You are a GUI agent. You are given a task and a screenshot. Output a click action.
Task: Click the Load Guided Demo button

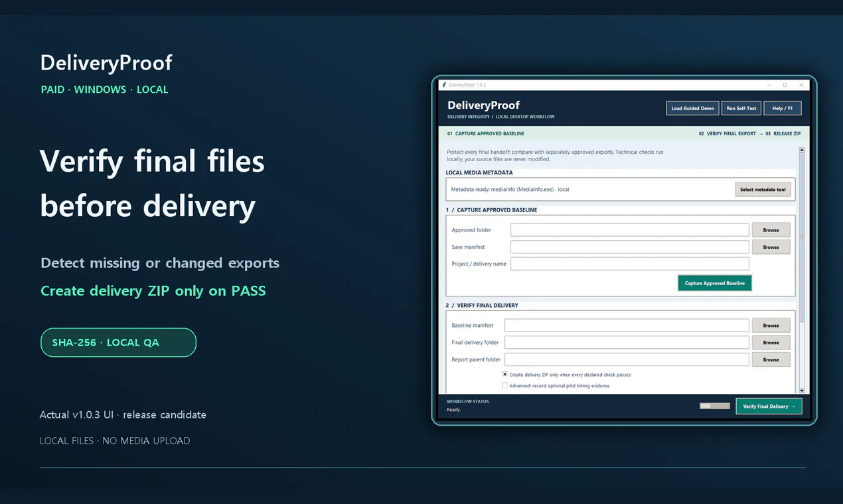coord(692,108)
